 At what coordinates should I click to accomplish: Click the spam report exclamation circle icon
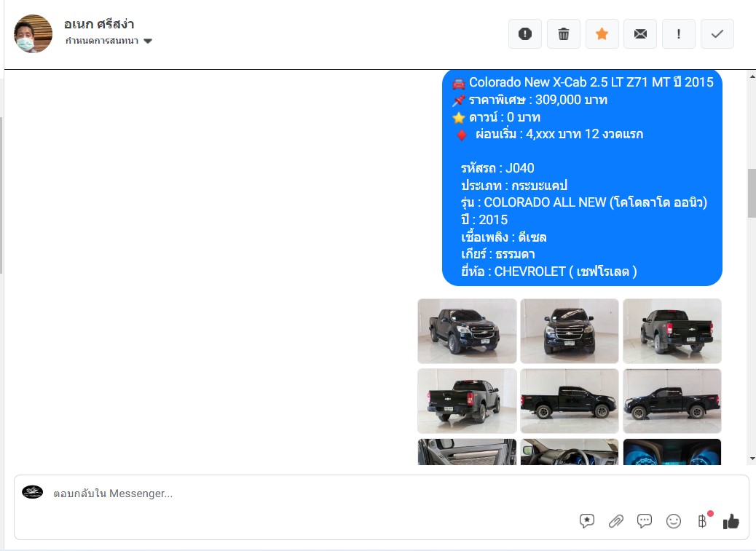[525, 33]
